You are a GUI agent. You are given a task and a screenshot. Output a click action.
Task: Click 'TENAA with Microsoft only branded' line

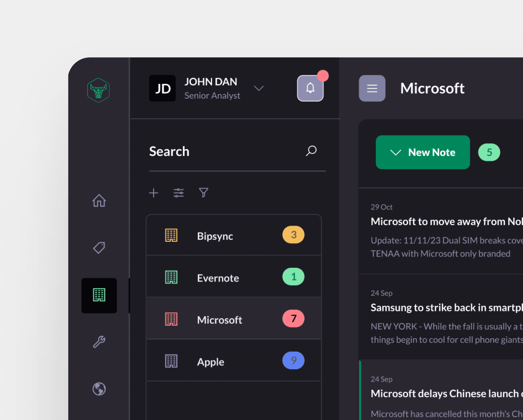tap(441, 254)
